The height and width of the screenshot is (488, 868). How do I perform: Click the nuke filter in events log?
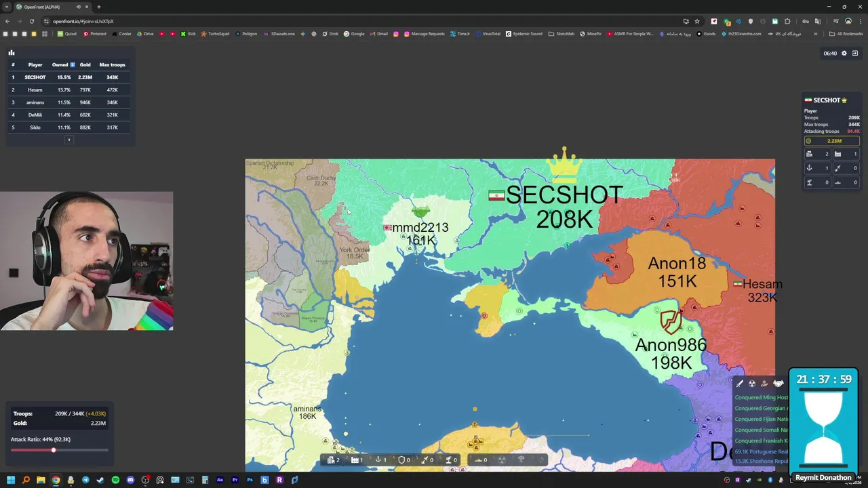pos(752,384)
